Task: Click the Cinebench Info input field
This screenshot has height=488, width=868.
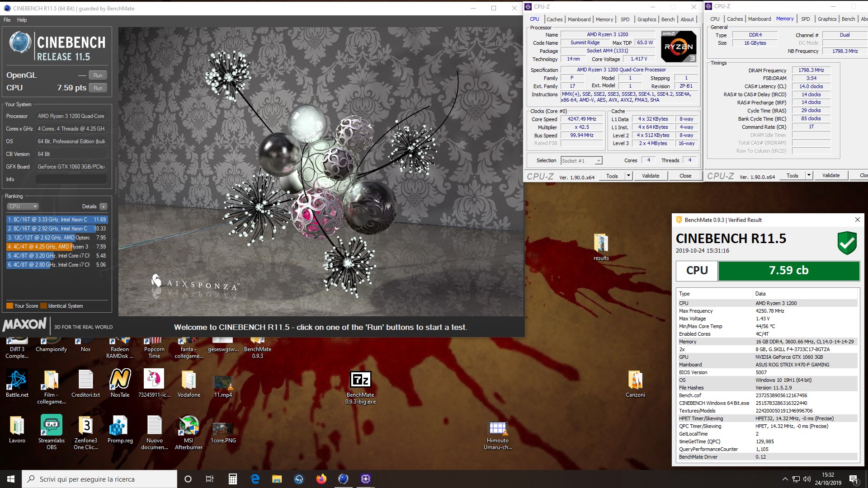Action: pyautogui.click(x=71, y=179)
